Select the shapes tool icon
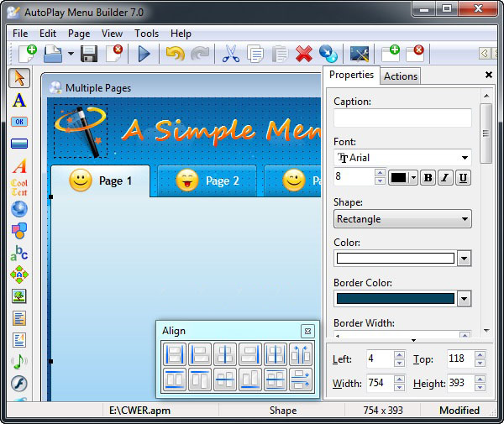This screenshot has width=504, height=424. (x=19, y=231)
